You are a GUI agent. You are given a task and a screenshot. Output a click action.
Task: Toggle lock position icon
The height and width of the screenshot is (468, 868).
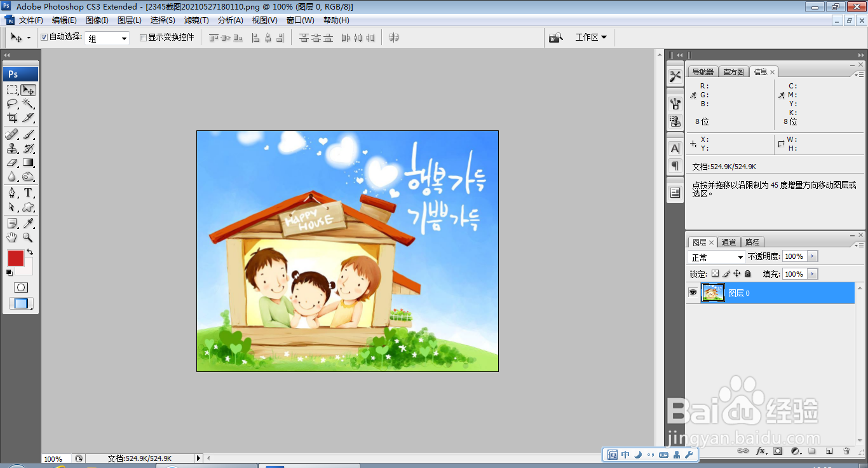pos(736,274)
